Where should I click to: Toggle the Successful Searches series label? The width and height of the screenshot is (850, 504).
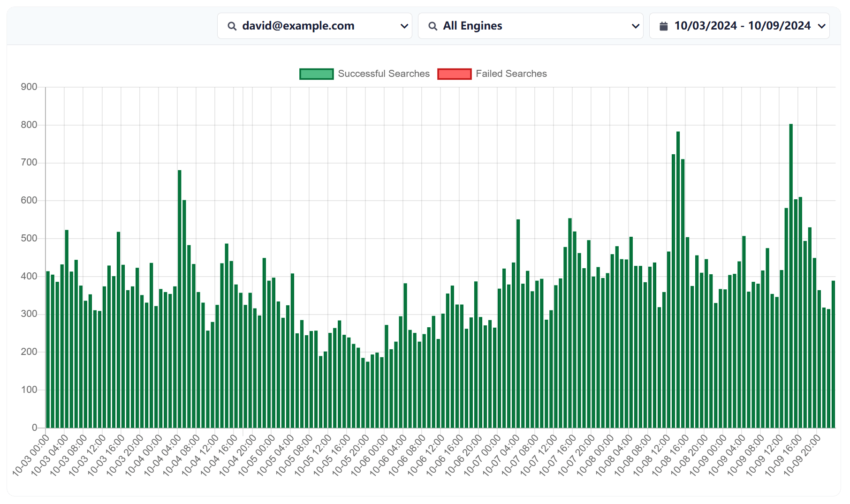click(x=383, y=74)
